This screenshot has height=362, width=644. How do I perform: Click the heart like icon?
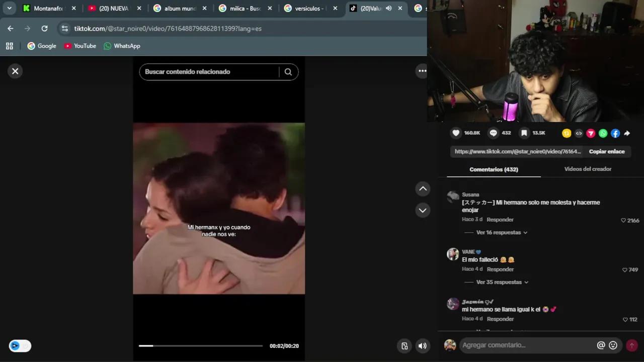click(x=456, y=133)
